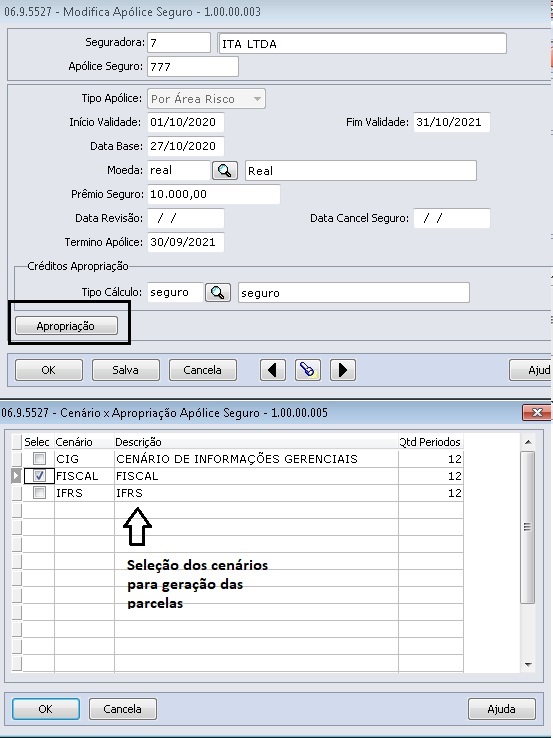Image resolution: width=553 pixels, height=738 pixels.
Task: Check the IFRS scenario checkbox
Action: (x=40, y=493)
